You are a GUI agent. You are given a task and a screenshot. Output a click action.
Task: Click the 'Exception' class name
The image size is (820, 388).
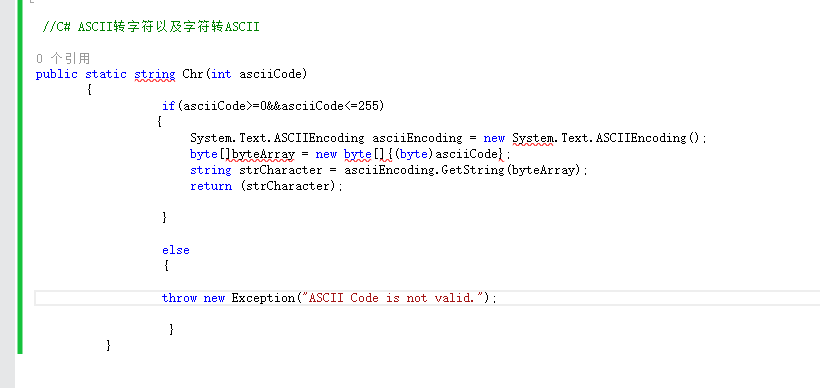(264, 298)
